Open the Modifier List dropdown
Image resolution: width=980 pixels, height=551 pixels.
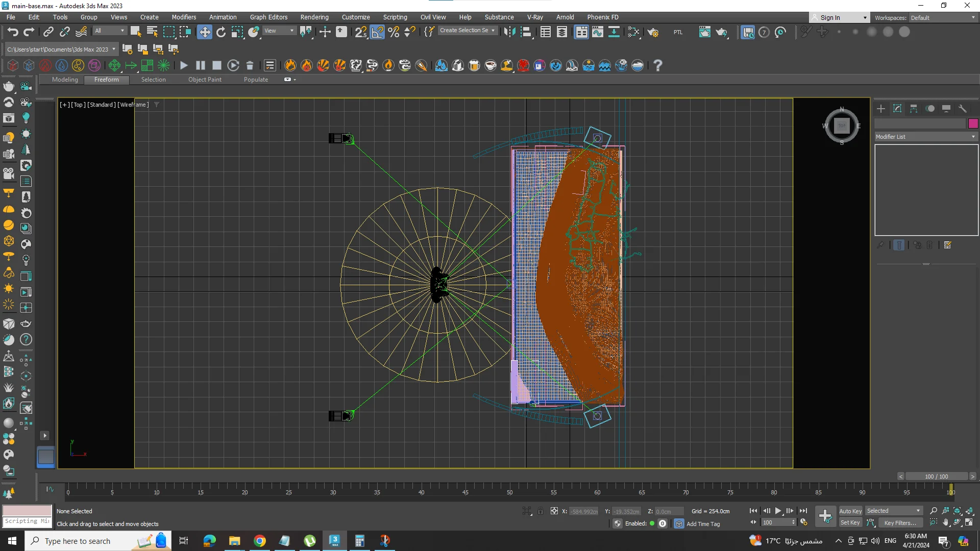pyautogui.click(x=925, y=137)
